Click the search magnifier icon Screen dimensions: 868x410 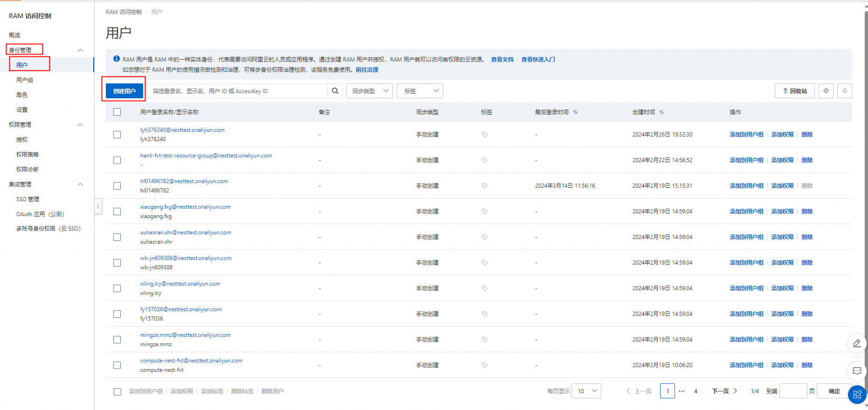pyautogui.click(x=335, y=91)
